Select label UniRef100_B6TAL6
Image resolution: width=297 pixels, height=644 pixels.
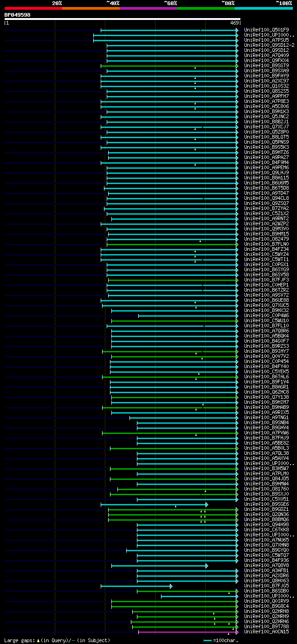(266, 376)
